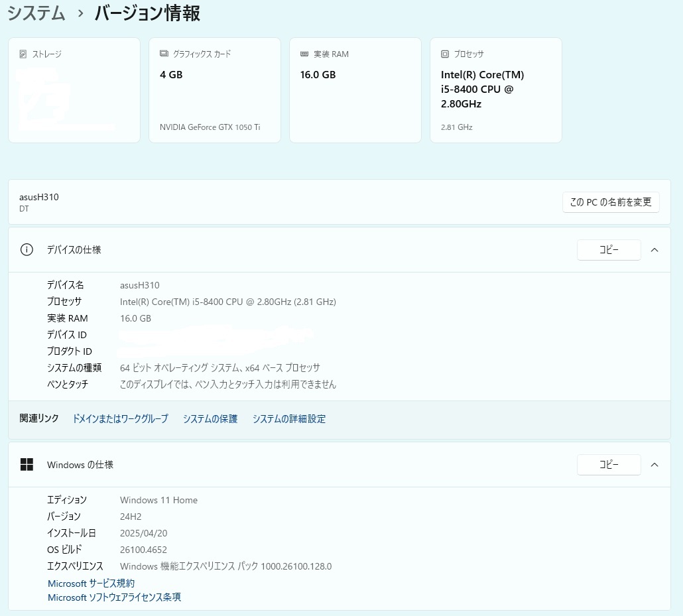Viewport: 683px width, 616px height.
Task: Go back to システム breadcrumb
Action: point(36,13)
